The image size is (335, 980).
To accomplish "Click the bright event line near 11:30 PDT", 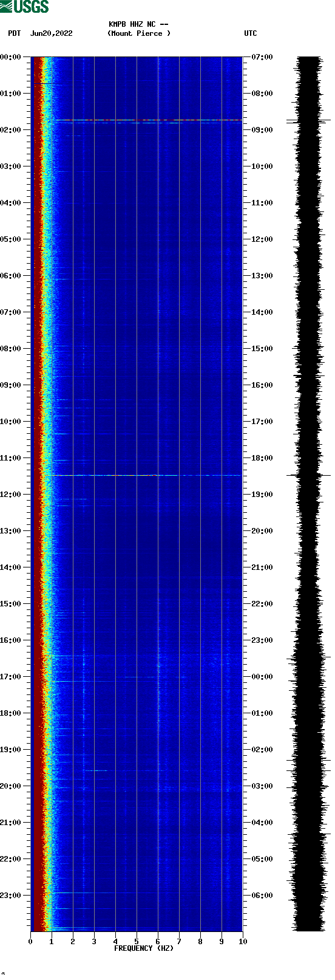I will pyautogui.click(x=147, y=475).
